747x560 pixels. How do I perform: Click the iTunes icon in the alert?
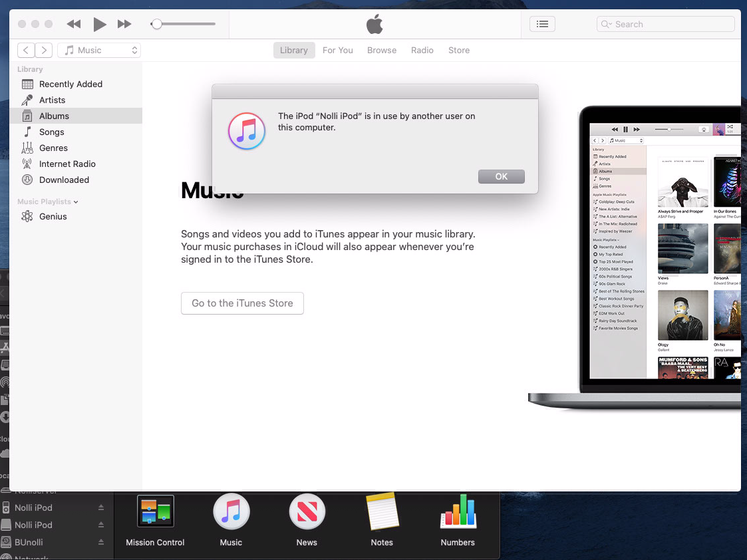pos(247,131)
